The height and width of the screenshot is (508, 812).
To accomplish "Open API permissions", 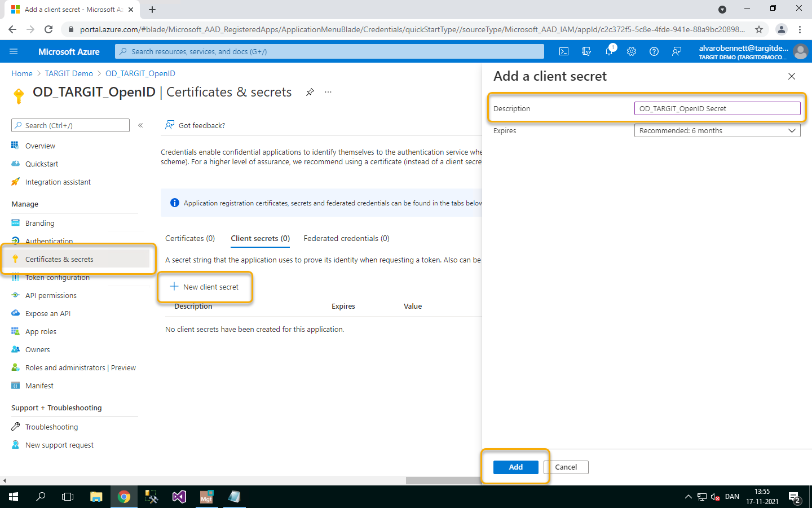I will [51, 295].
